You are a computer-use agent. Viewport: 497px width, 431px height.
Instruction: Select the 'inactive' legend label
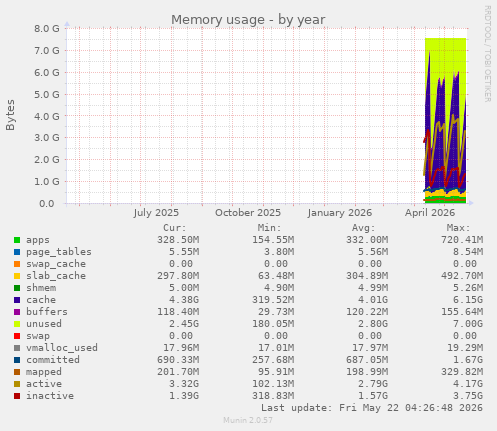pos(50,396)
